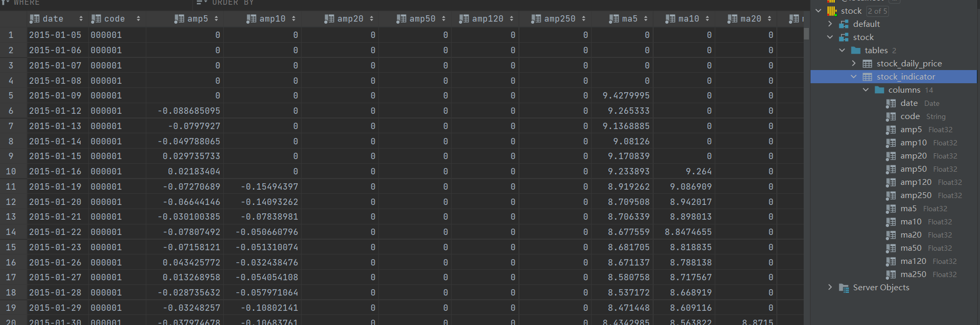Toggle sort arrows on the amp50 header
Screen dimensions: 980x325
point(443,19)
